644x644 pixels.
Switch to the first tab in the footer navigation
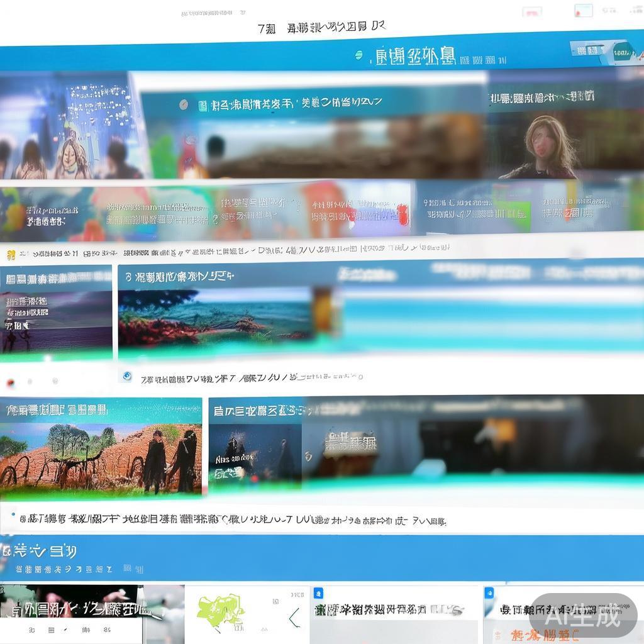(x=30, y=630)
